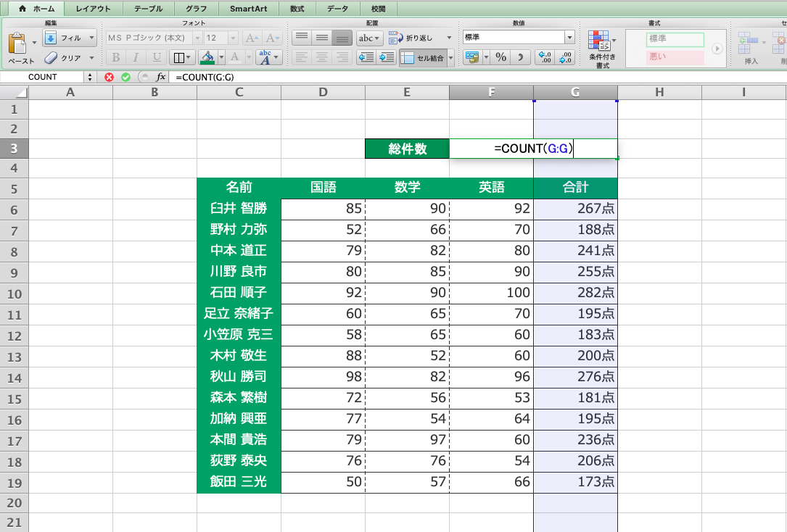This screenshot has width=787, height=532.
Task: Apply the percent style
Action: [501, 57]
